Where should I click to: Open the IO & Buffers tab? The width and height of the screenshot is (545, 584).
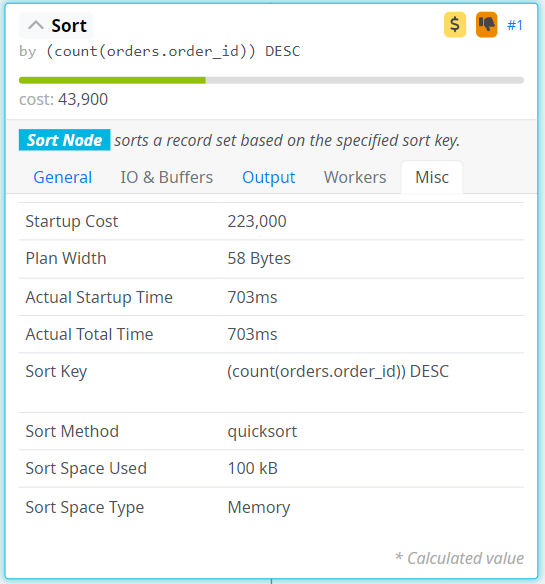(167, 177)
